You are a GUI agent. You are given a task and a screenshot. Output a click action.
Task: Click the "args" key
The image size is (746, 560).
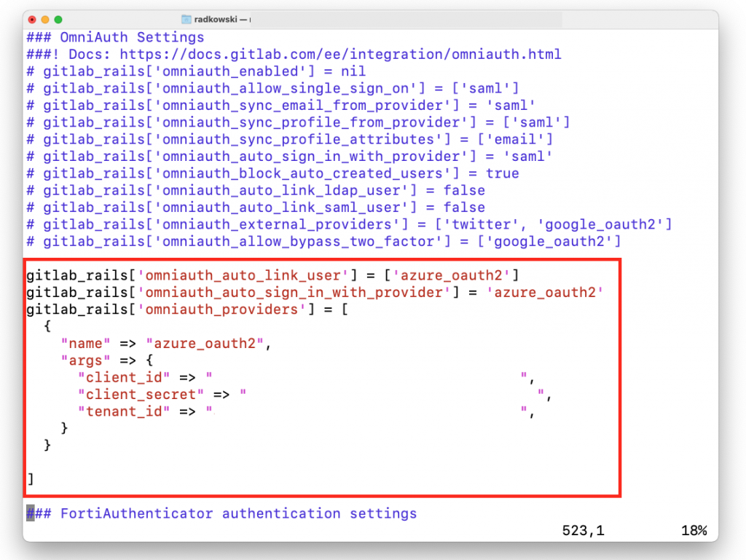[86, 360]
